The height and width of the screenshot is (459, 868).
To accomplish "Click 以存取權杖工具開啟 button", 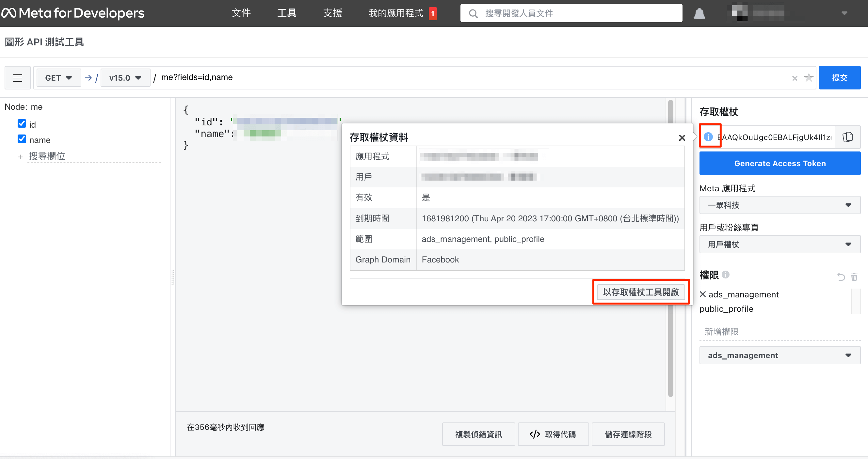I will tap(641, 292).
